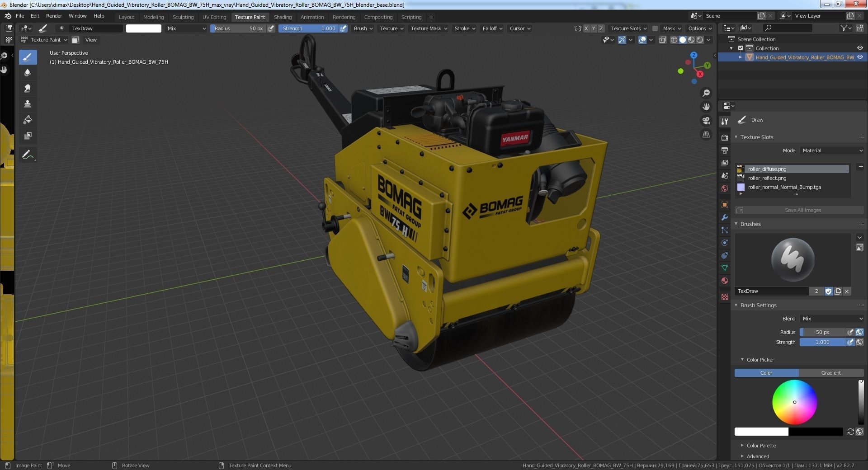Open the Mode Material dropdown
The height and width of the screenshot is (470, 868).
coord(832,150)
